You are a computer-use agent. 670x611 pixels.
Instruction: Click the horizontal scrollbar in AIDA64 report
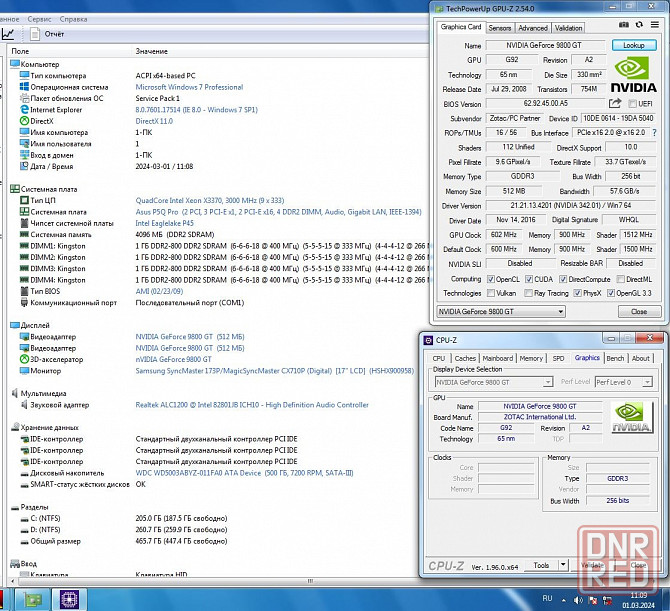[x=310, y=581]
